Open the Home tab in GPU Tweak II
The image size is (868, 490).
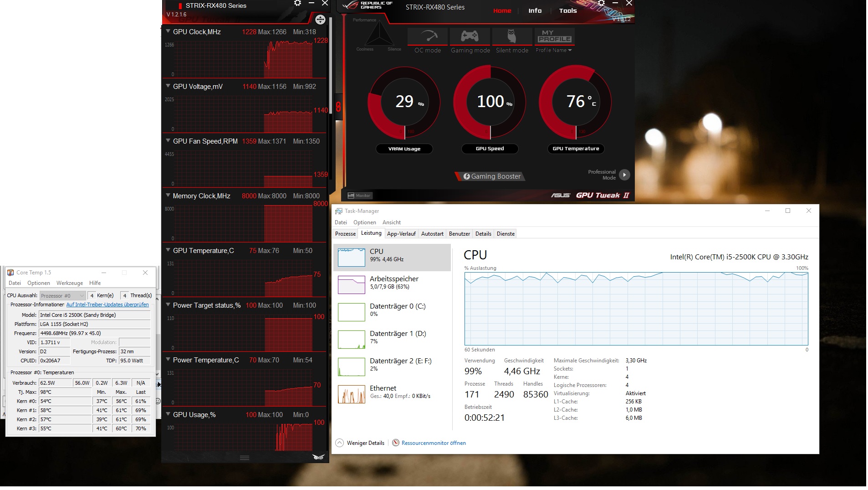click(502, 10)
